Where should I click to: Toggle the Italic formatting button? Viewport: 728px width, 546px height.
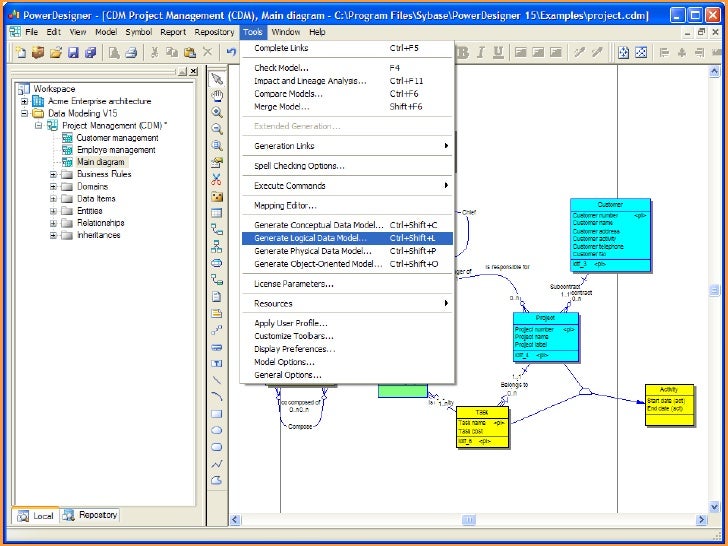coord(481,52)
